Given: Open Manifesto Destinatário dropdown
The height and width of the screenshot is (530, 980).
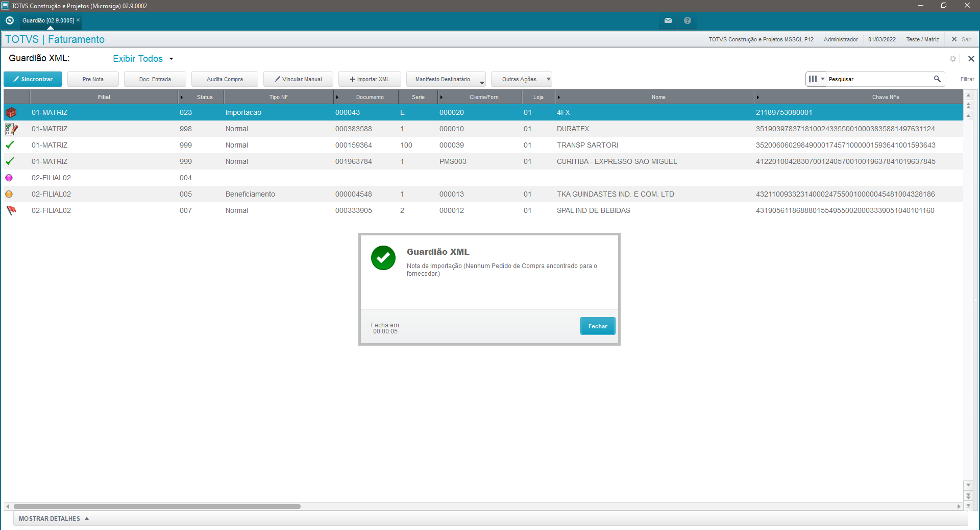Looking at the screenshot, I should [446, 79].
